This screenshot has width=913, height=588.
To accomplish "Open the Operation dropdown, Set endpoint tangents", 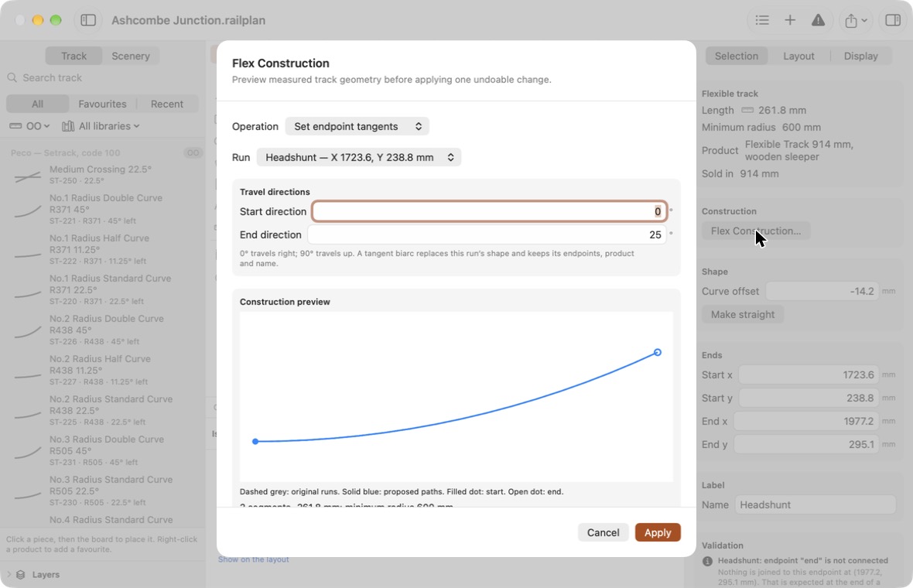I will (x=357, y=126).
